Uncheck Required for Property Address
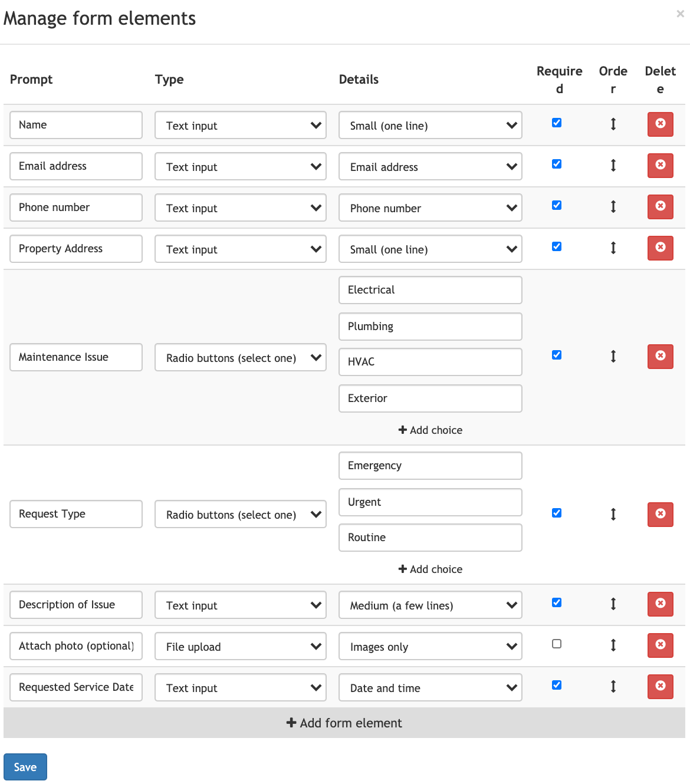690x784 pixels. point(557,246)
